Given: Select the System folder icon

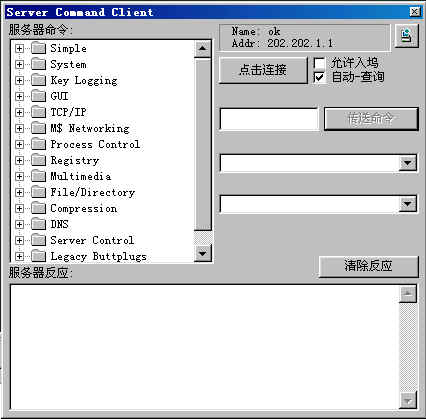Looking at the screenshot, I should tap(38, 64).
